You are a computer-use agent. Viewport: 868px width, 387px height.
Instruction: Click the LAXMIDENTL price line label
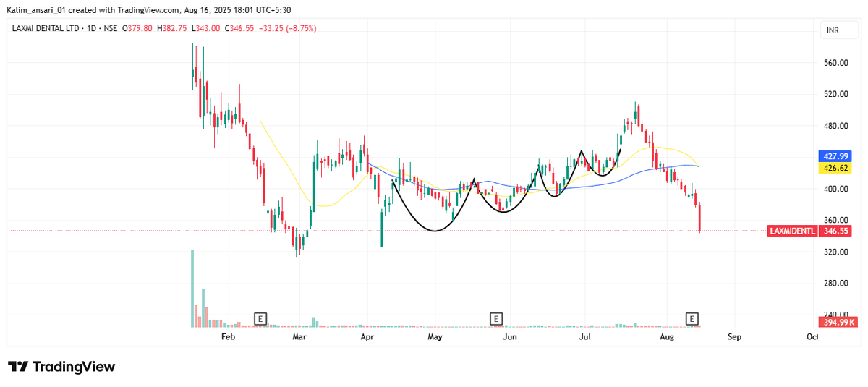[793, 231]
